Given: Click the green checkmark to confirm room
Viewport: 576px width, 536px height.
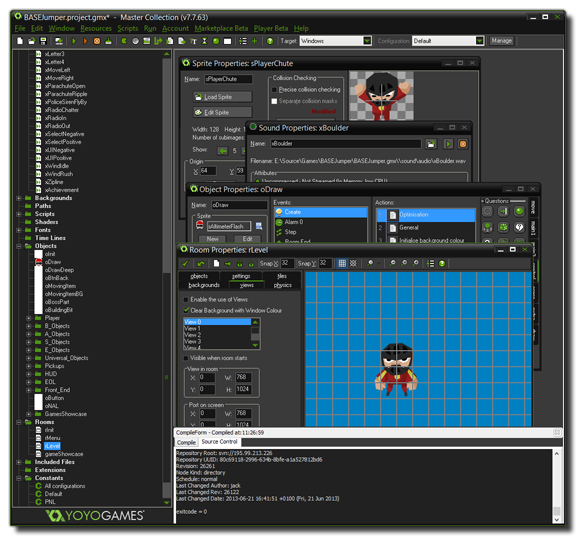Looking at the screenshot, I should click(186, 263).
